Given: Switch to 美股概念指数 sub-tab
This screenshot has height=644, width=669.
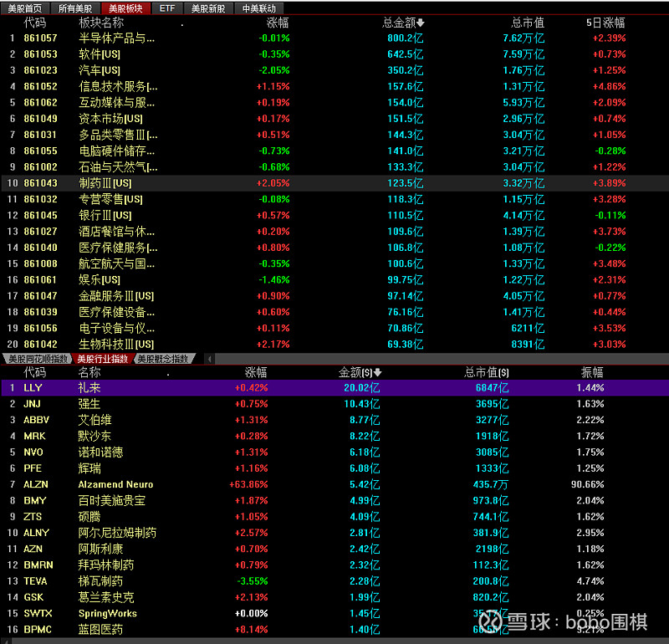Looking at the screenshot, I should tap(164, 359).
